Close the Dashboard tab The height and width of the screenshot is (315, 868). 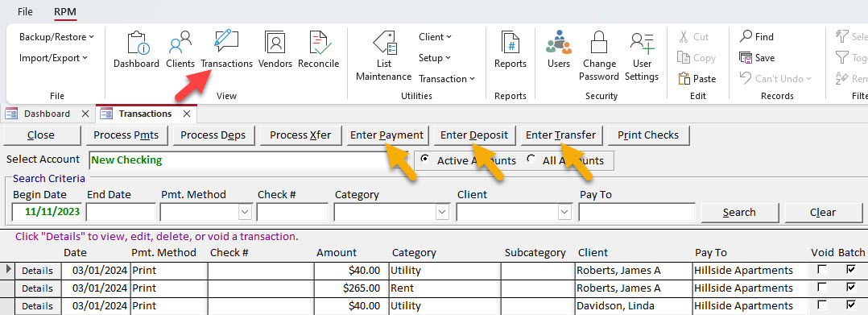point(85,114)
